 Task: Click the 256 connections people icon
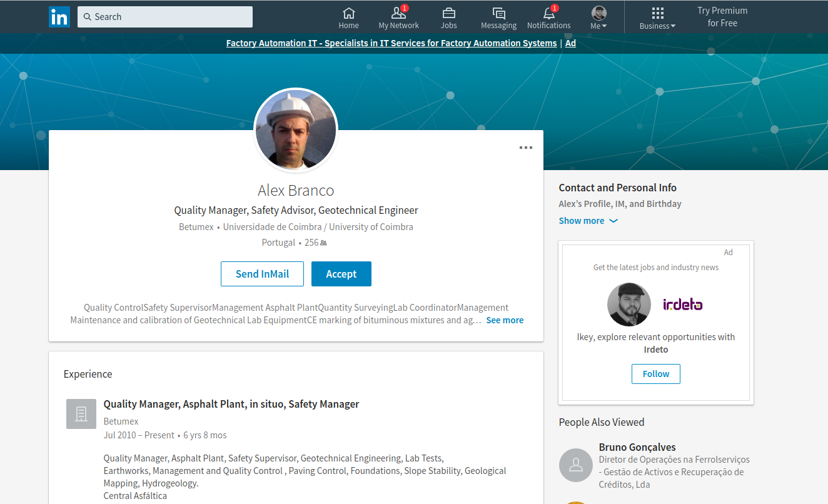pyautogui.click(x=323, y=243)
